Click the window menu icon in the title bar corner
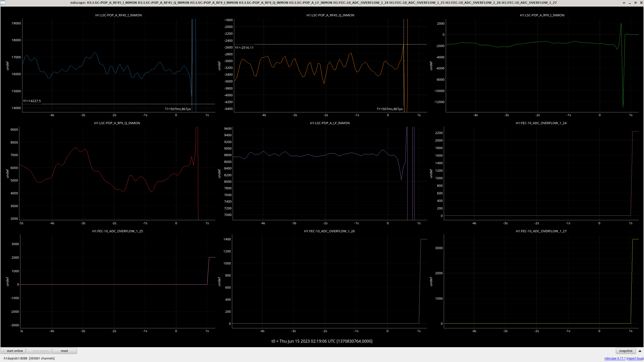 pos(3,3)
